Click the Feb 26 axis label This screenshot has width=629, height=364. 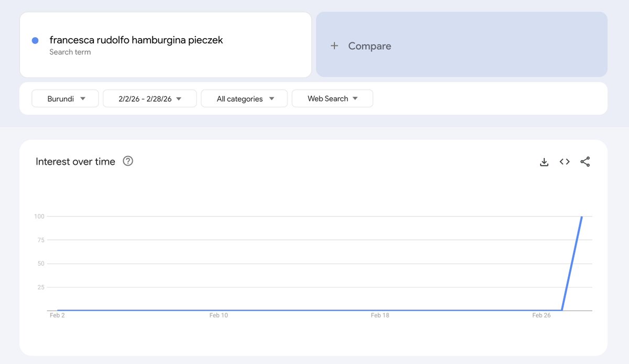(x=541, y=315)
